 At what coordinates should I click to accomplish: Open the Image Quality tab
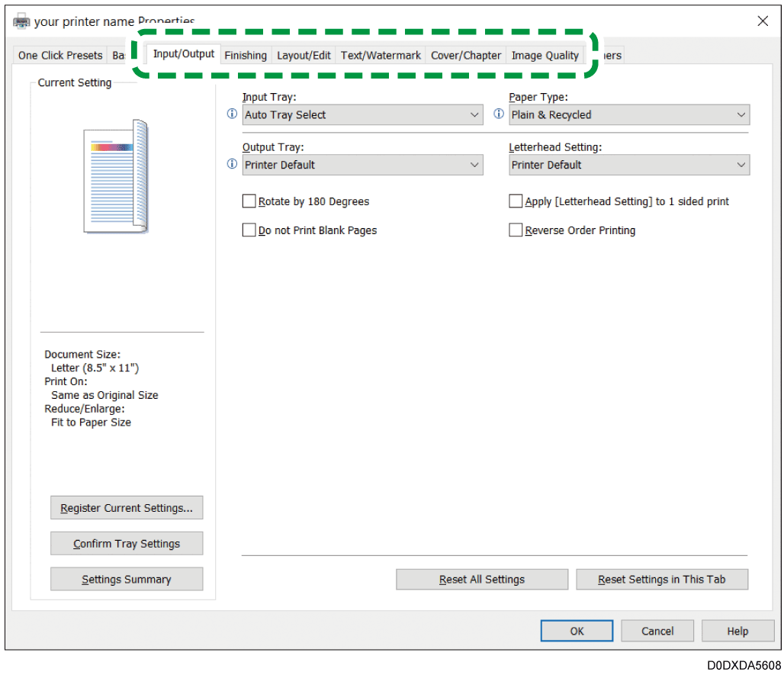(545, 55)
